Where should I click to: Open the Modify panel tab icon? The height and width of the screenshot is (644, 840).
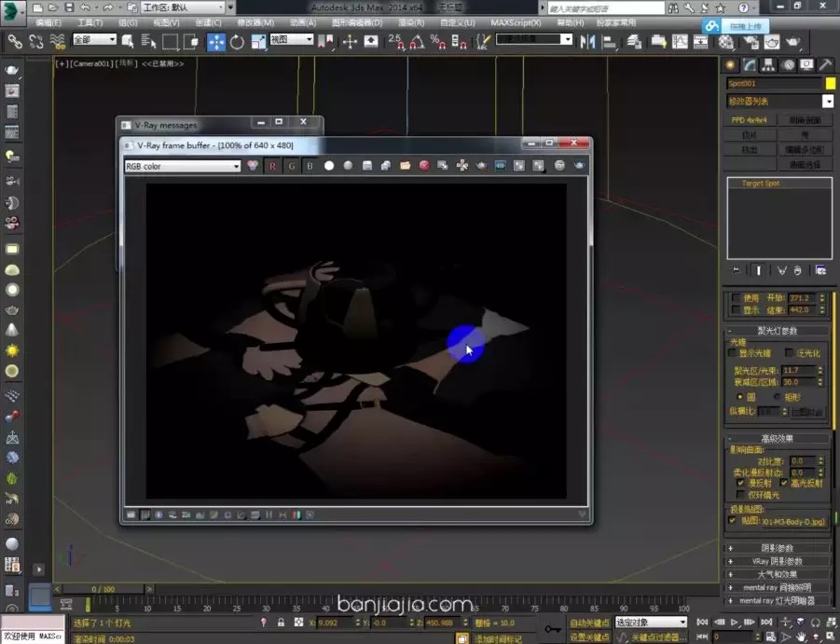(x=750, y=65)
